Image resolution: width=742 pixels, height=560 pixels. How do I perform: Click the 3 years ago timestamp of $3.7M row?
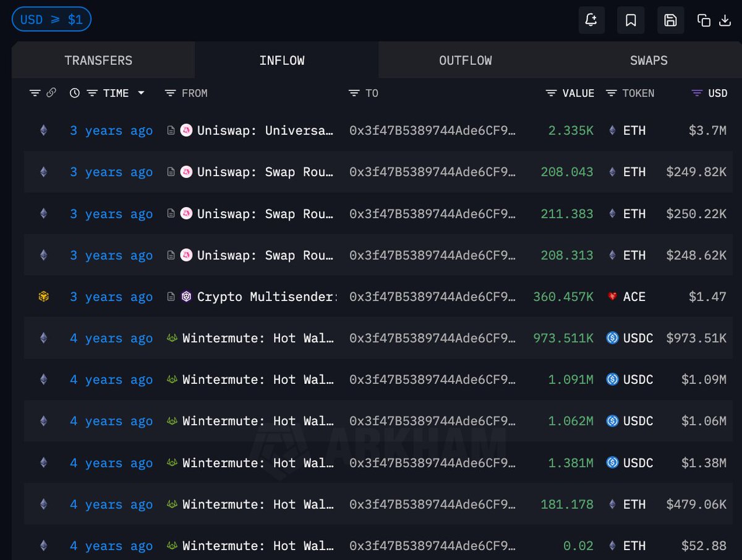pos(111,130)
